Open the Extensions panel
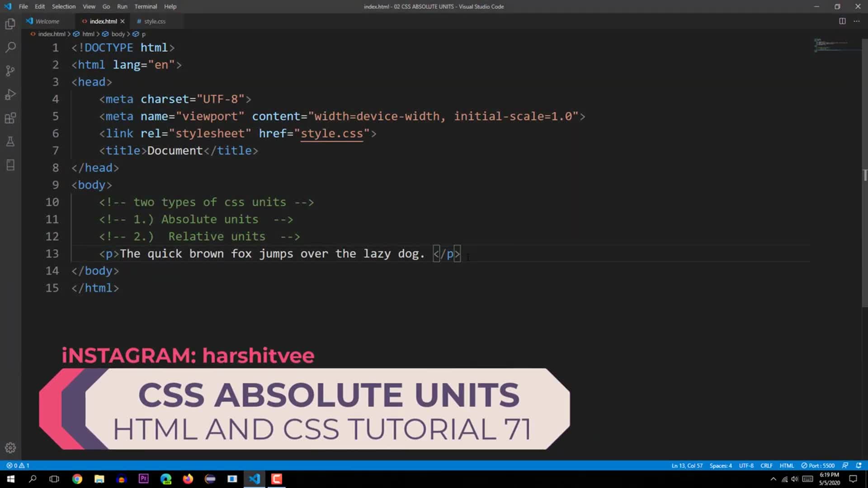The width and height of the screenshot is (868, 488). coord(10,118)
